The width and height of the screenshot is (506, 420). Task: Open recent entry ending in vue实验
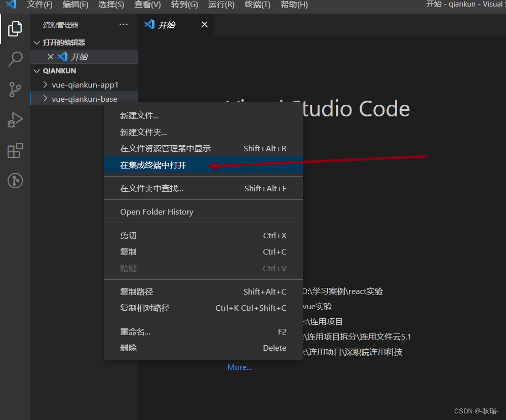tap(318, 307)
